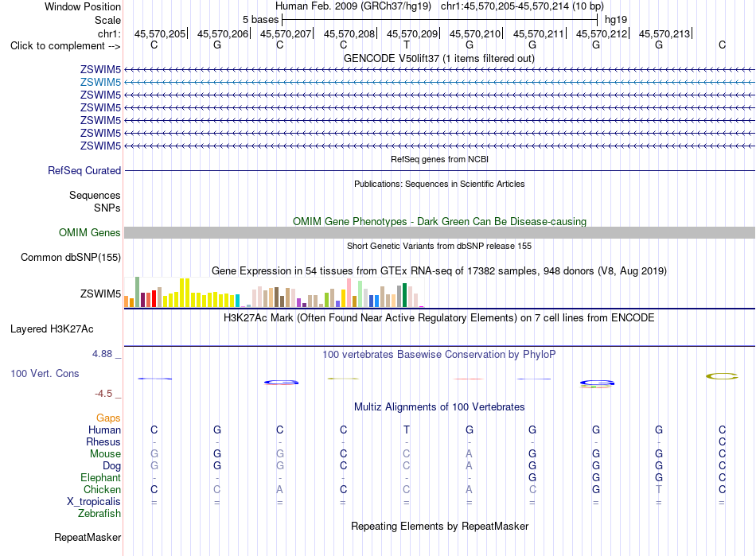The image size is (756, 556).
Task: Click OMIM Gene Phenotypes track title
Action: [439, 221]
